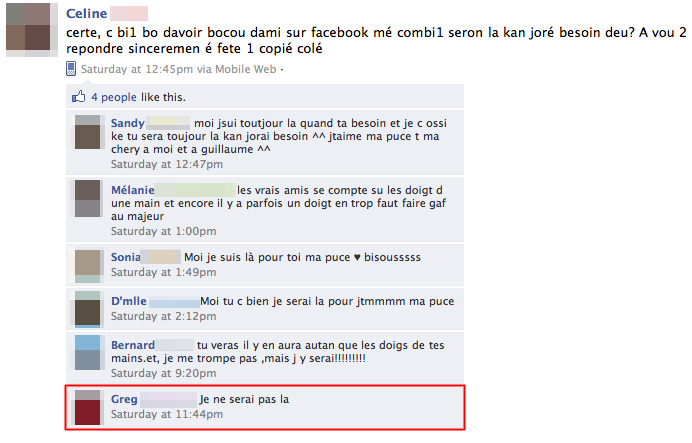Open the '4 people' likes link
The height and width of the screenshot is (443, 692).
coord(114,97)
